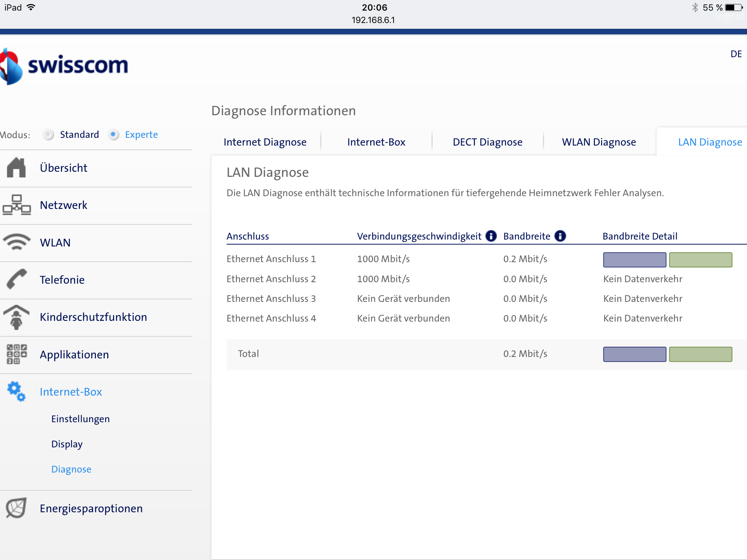Image resolution: width=747 pixels, height=560 pixels.
Task: Select the Experte mode radio button
Action: [114, 135]
